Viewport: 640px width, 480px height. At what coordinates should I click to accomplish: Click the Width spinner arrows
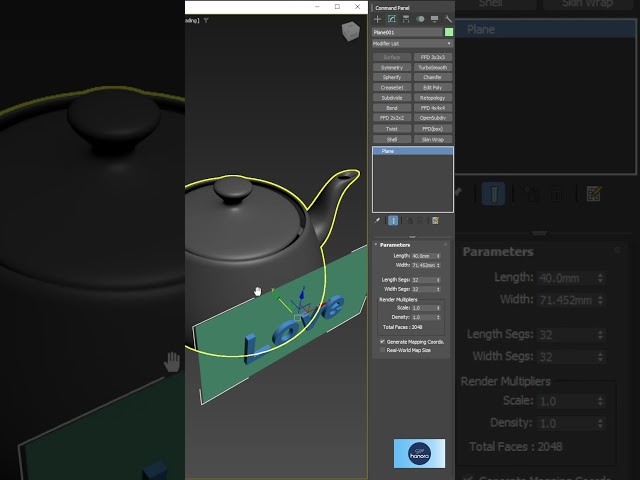438,265
